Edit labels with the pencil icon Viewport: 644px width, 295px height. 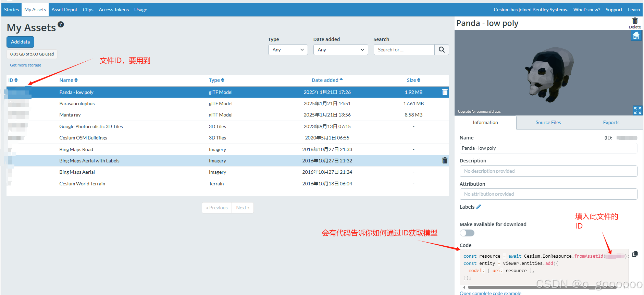point(479,207)
